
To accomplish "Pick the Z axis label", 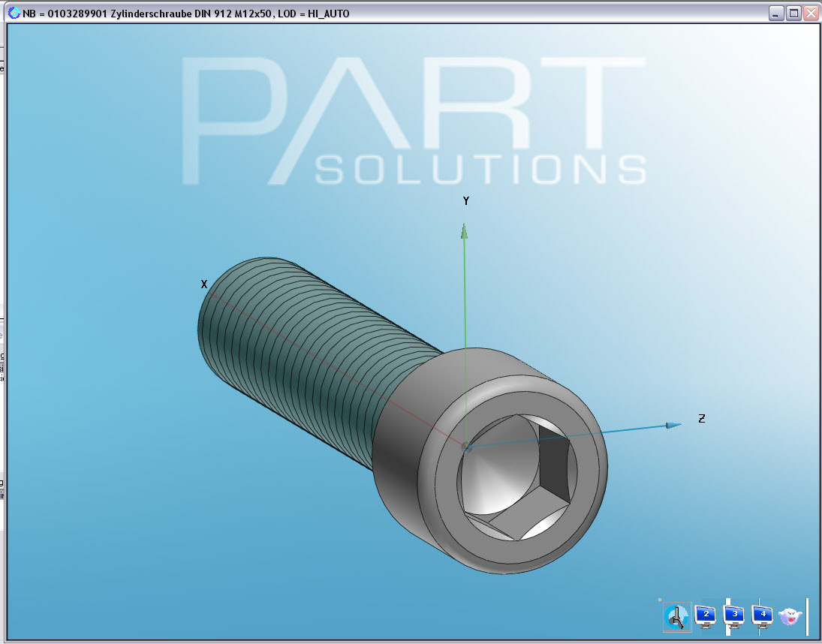I will 701,419.
